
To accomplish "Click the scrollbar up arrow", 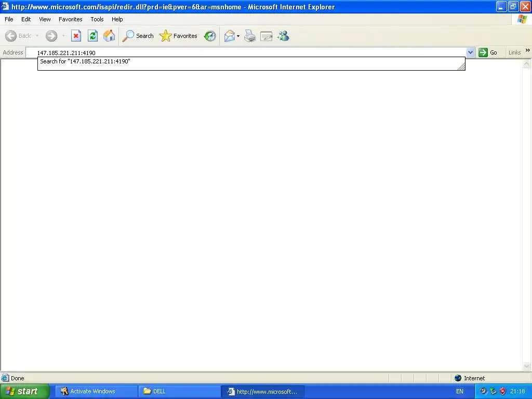I will (x=527, y=63).
